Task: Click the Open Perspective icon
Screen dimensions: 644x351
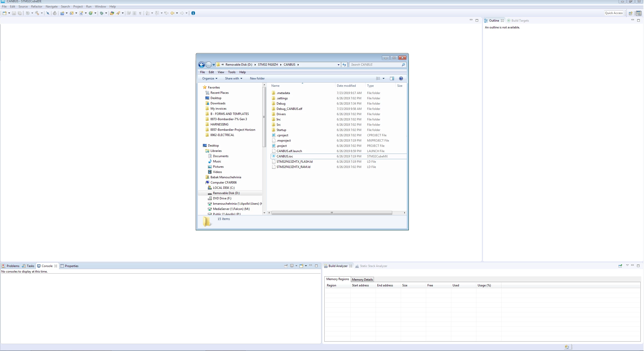Action: tap(630, 13)
